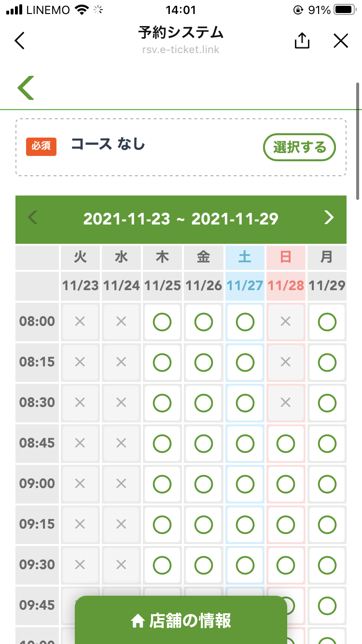The width and height of the screenshot is (362, 644).
Task: Tap the green back chevron
Action: click(x=26, y=88)
